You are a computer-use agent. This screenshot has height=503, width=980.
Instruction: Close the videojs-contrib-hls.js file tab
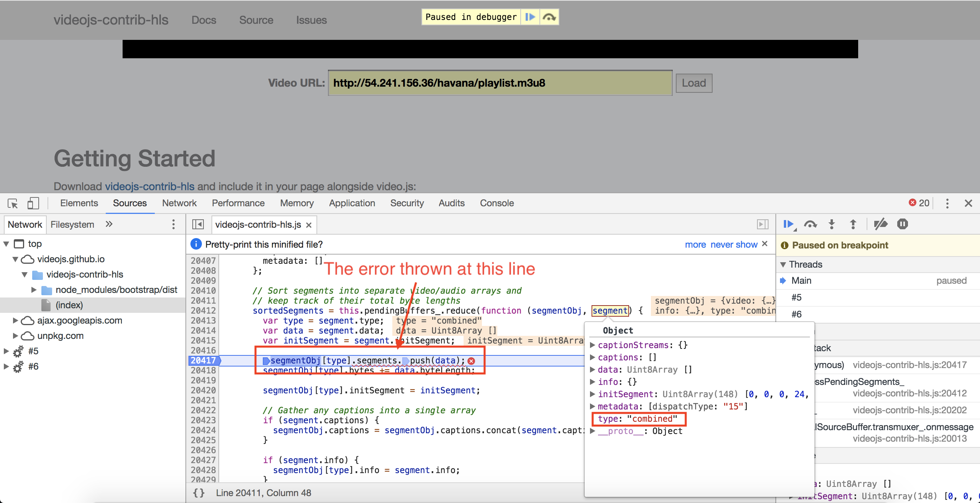pyautogui.click(x=309, y=225)
